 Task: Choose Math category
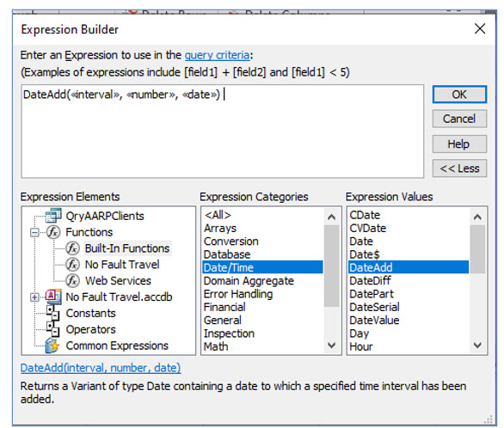[262, 346]
